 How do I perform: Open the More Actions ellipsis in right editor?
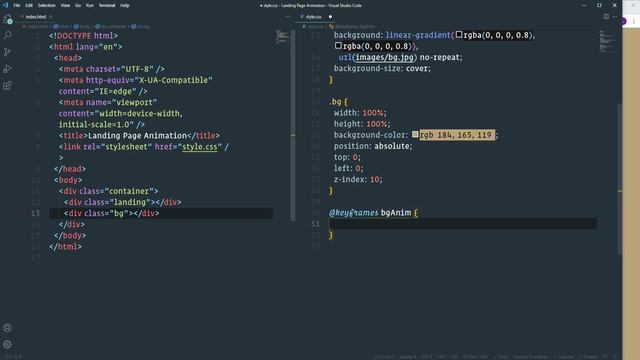tap(615, 17)
